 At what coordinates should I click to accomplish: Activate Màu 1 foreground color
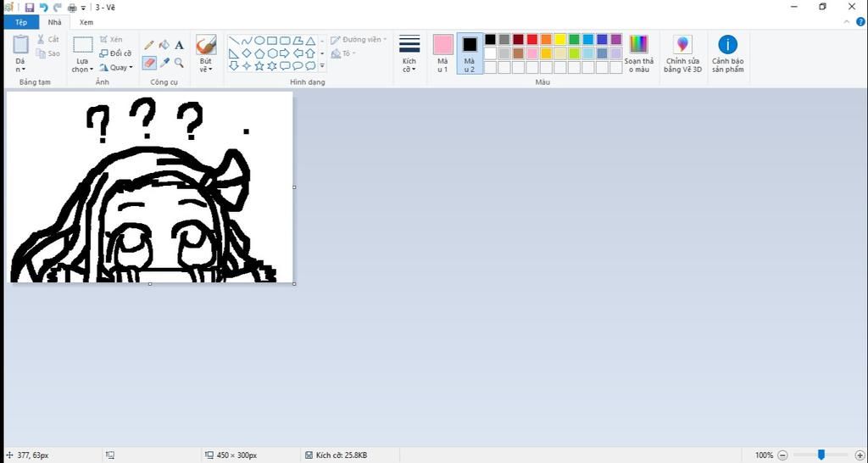coord(442,53)
